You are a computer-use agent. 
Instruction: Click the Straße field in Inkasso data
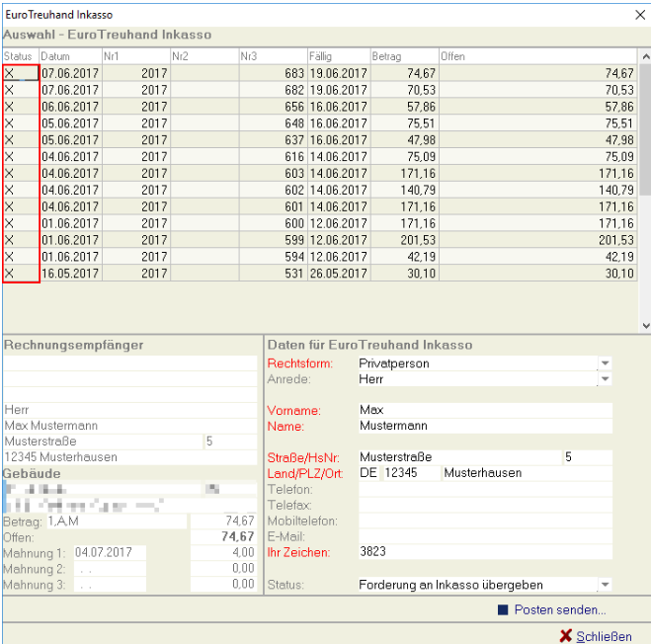460,457
